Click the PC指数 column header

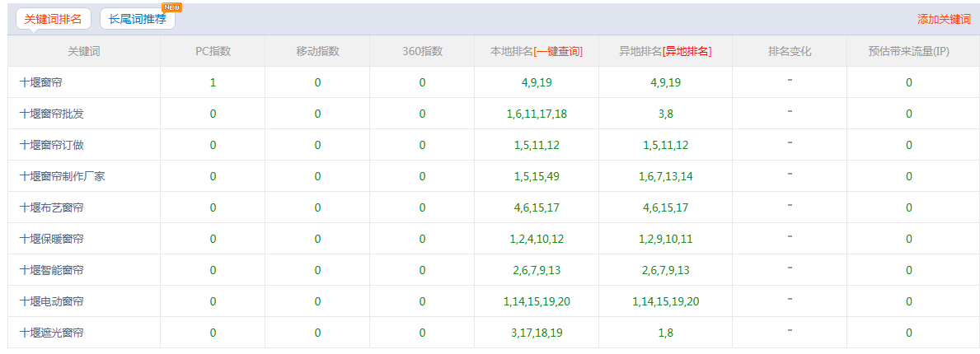[213, 51]
